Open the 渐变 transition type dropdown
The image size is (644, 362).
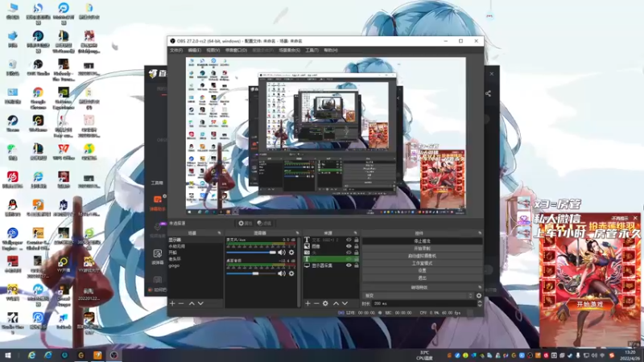click(418, 295)
